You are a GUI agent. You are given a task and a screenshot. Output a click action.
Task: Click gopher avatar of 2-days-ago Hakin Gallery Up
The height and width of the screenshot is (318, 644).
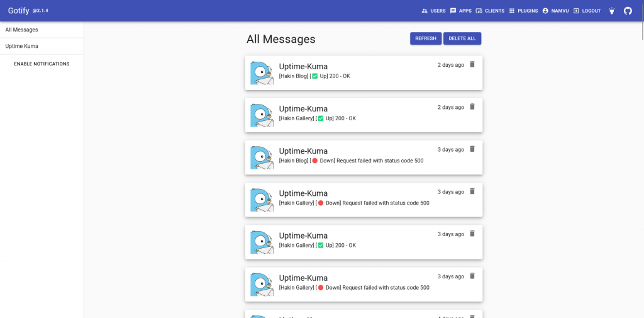tap(262, 116)
